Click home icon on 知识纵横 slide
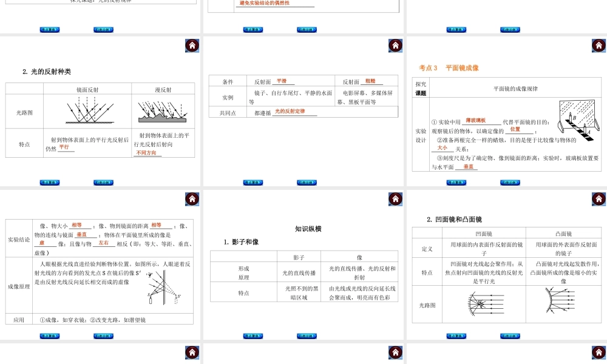The width and height of the screenshot is (607, 364). point(395,199)
